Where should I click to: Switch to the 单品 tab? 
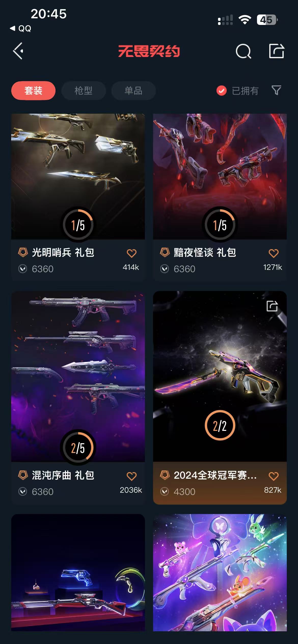[133, 91]
